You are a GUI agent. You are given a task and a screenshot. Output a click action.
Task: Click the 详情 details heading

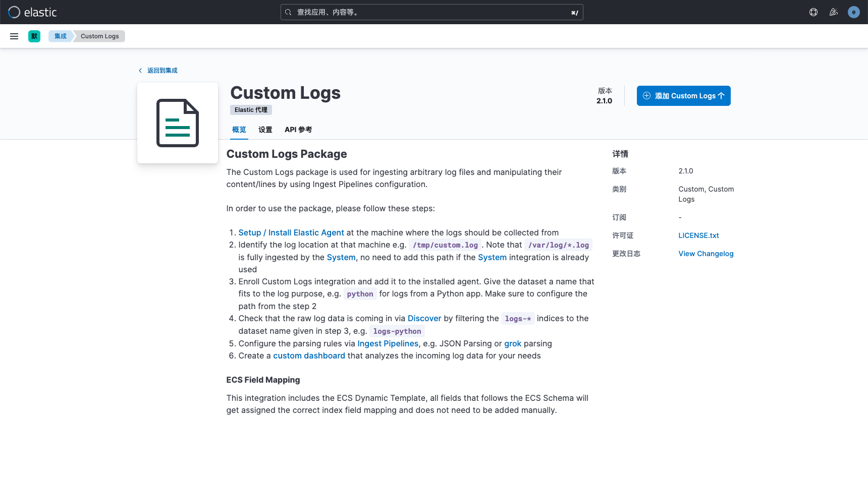pos(620,154)
